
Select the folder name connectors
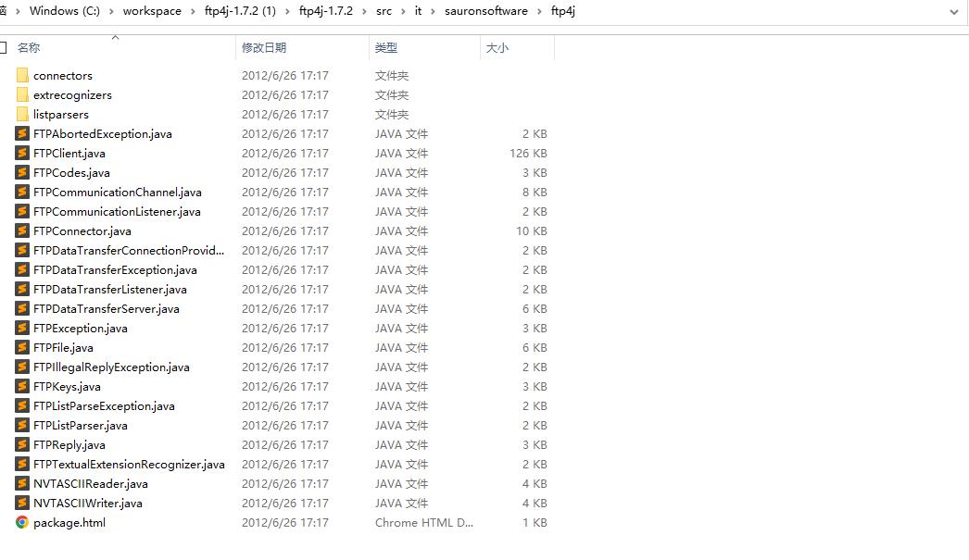(x=63, y=75)
